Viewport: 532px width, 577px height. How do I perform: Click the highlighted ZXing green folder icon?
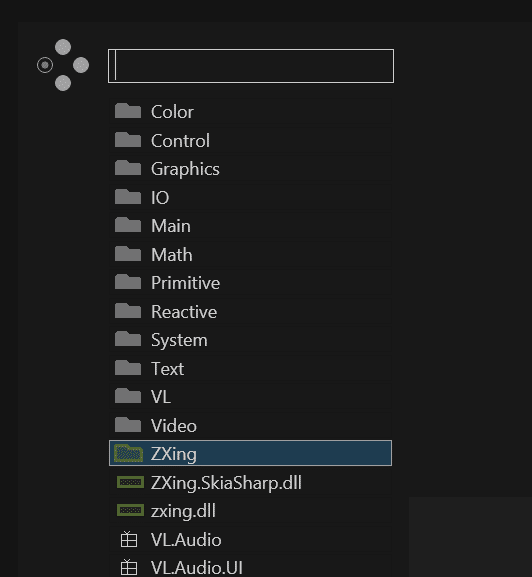pos(128,453)
